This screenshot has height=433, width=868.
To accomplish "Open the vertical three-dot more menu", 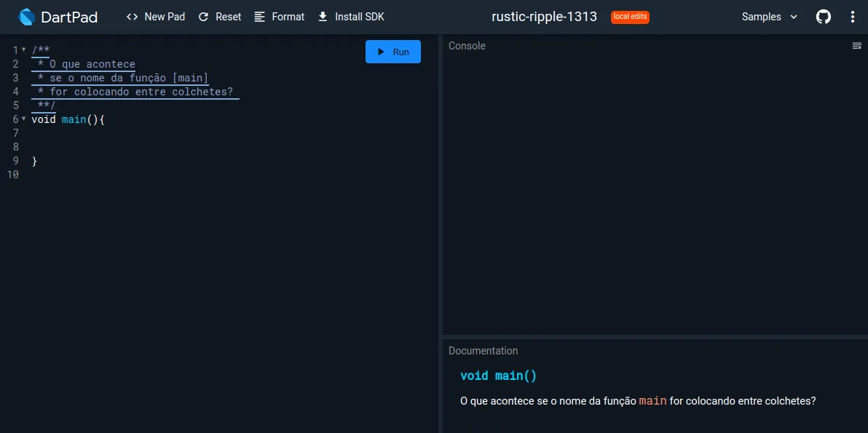I will click(853, 17).
